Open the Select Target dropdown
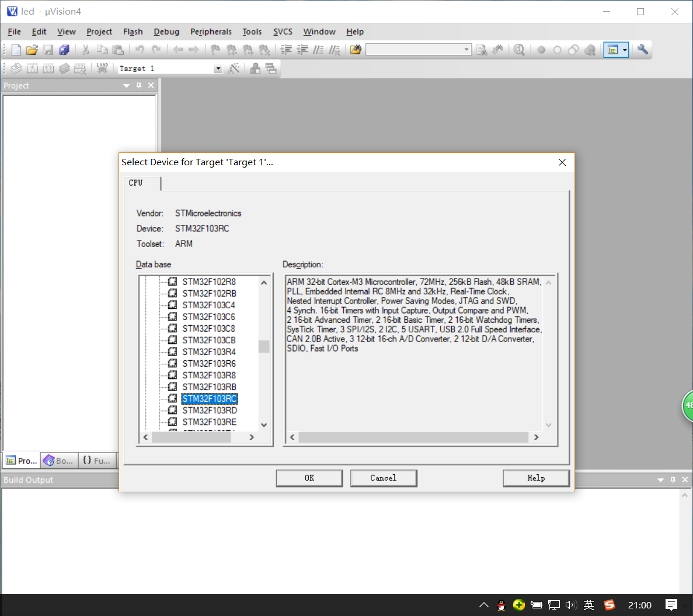The image size is (693, 616). (x=218, y=68)
